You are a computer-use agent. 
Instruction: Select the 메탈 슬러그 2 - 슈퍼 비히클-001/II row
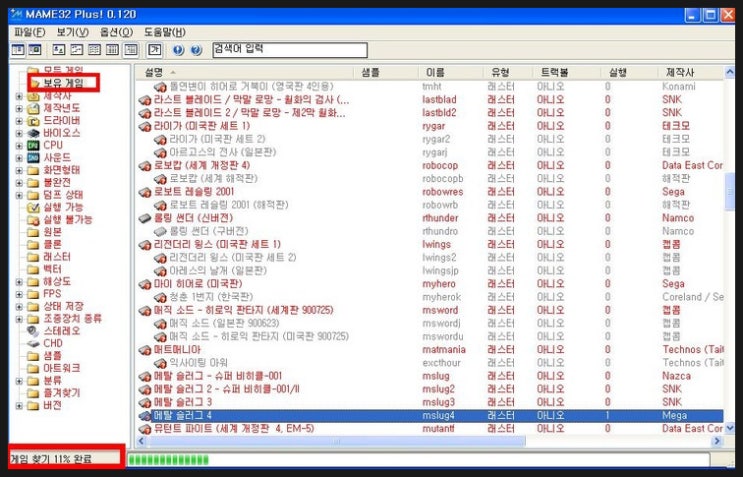429,389
